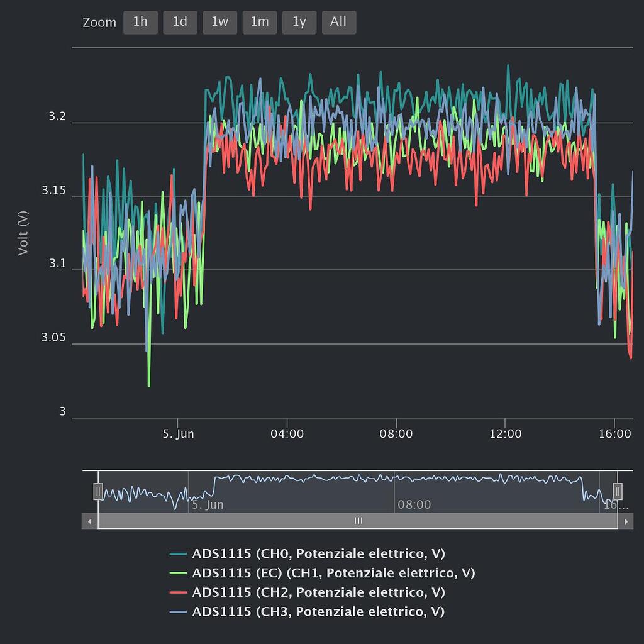Choose the 1y zoom range
This screenshot has width=644, height=644.
pos(299,22)
